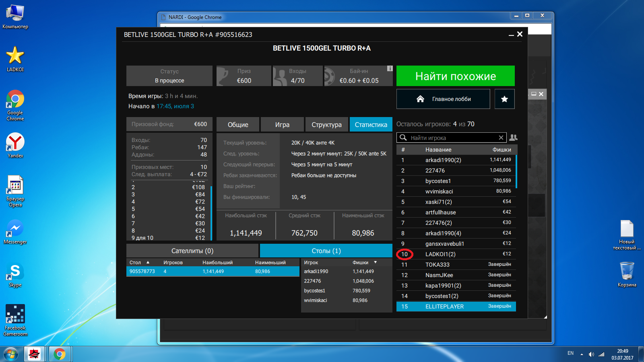644x362 pixels.
Task: Click the friends filter icon beside search
Action: pos(513,138)
